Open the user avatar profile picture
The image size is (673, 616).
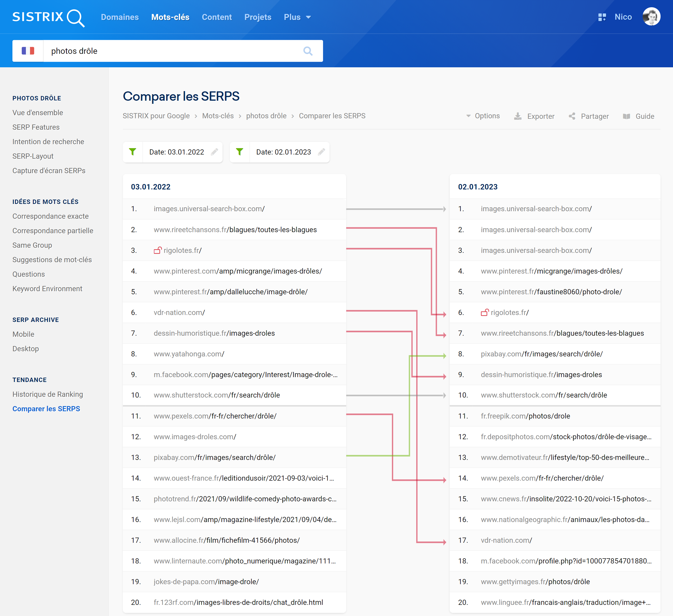point(651,17)
